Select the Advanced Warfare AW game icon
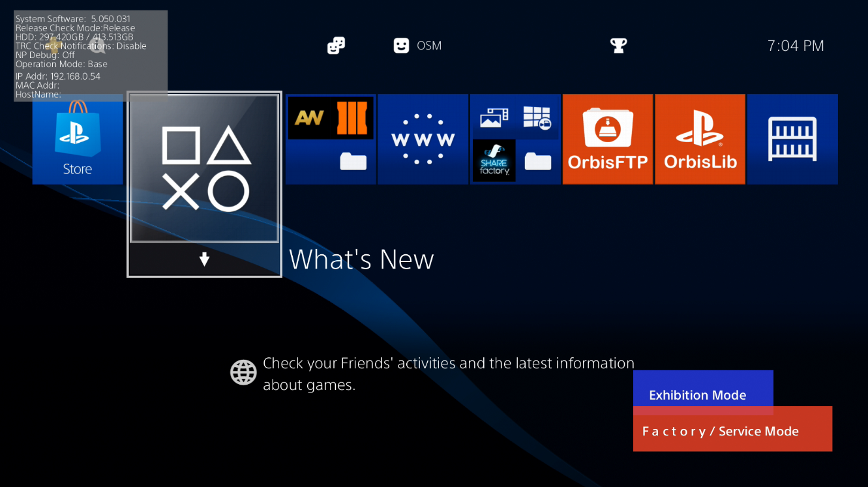 pyautogui.click(x=309, y=118)
